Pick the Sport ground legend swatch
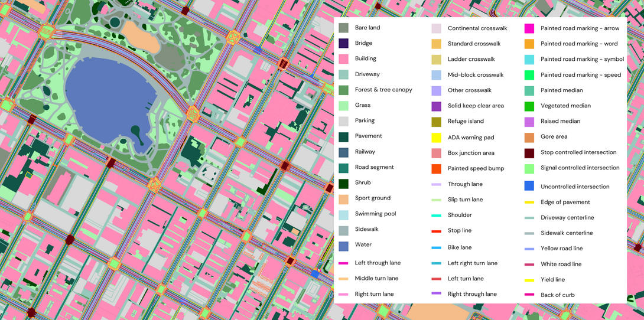This screenshot has height=320, width=644. point(343,198)
